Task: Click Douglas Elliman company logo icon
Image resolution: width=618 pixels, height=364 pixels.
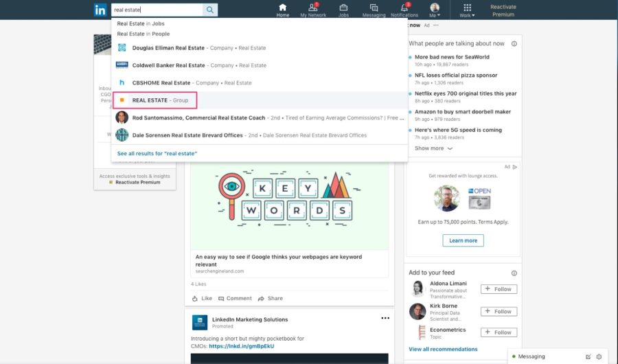Action: [x=122, y=47]
